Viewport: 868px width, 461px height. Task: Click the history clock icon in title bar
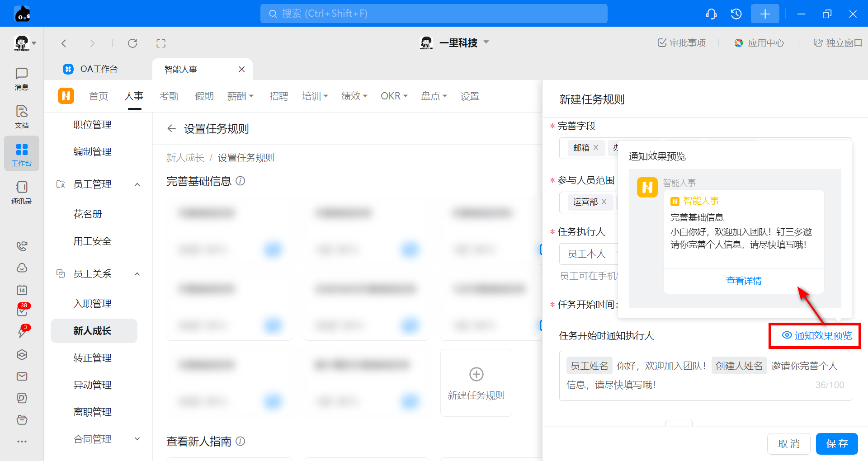736,14
